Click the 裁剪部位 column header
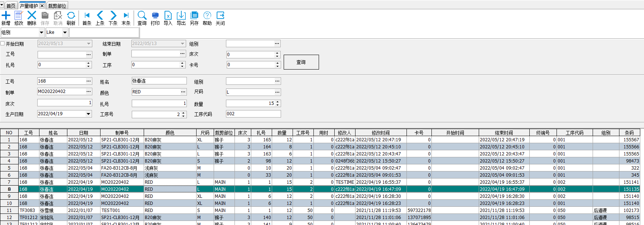This screenshot has height=225, width=644. pos(224,133)
